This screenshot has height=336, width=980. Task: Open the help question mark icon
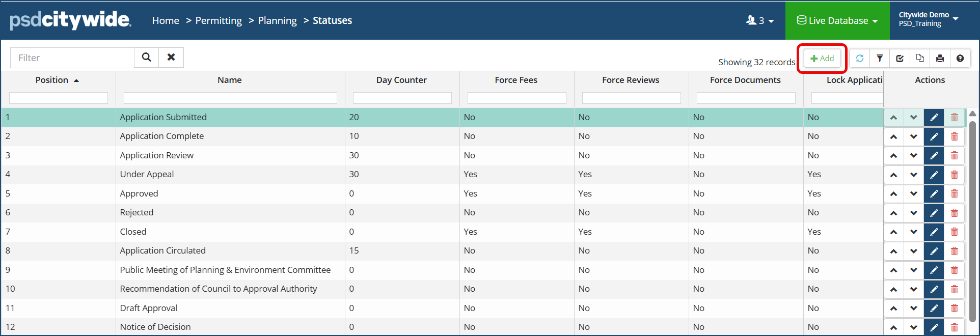tap(960, 59)
